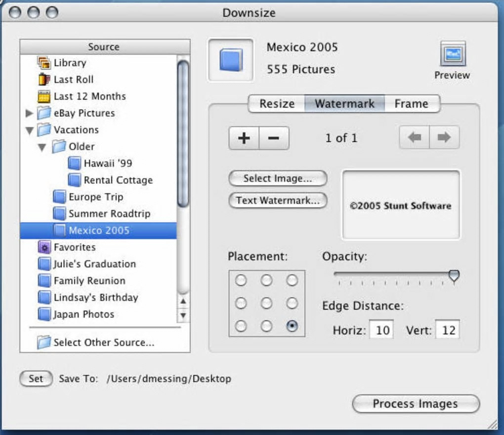Select the Japan Photos row text

click(x=84, y=314)
